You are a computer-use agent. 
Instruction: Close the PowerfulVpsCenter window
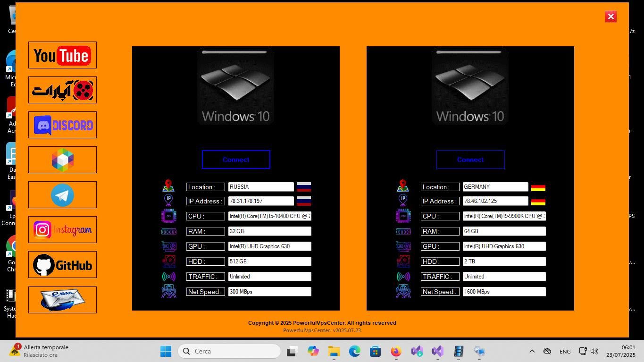611,17
